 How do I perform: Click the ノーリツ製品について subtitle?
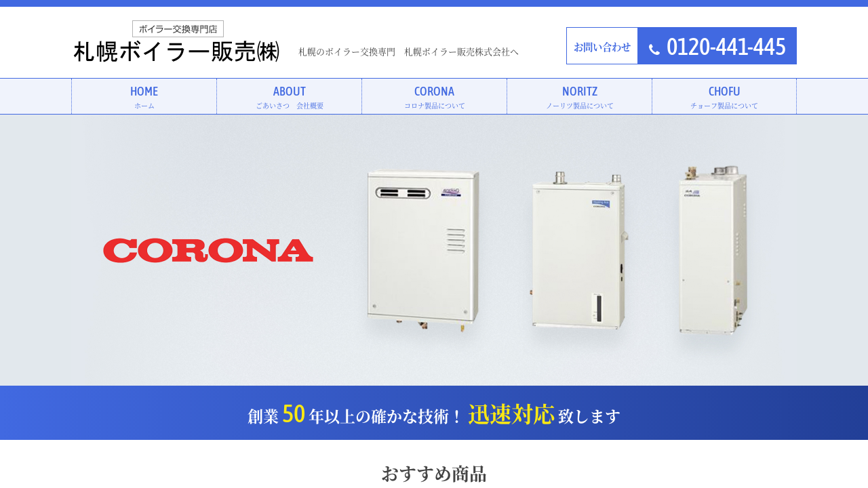[x=580, y=106]
